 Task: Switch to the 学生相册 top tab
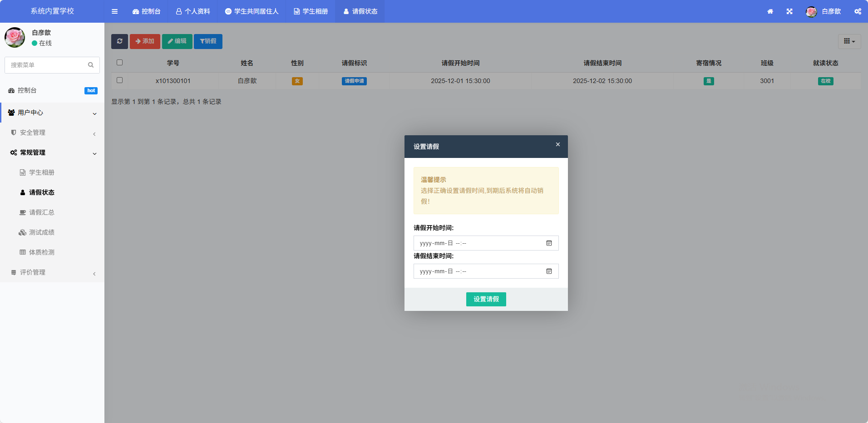point(311,11)
